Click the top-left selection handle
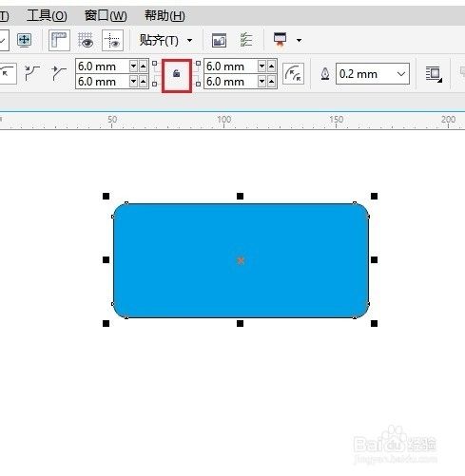The image size is (465, 476). click(x=107, y=197)
